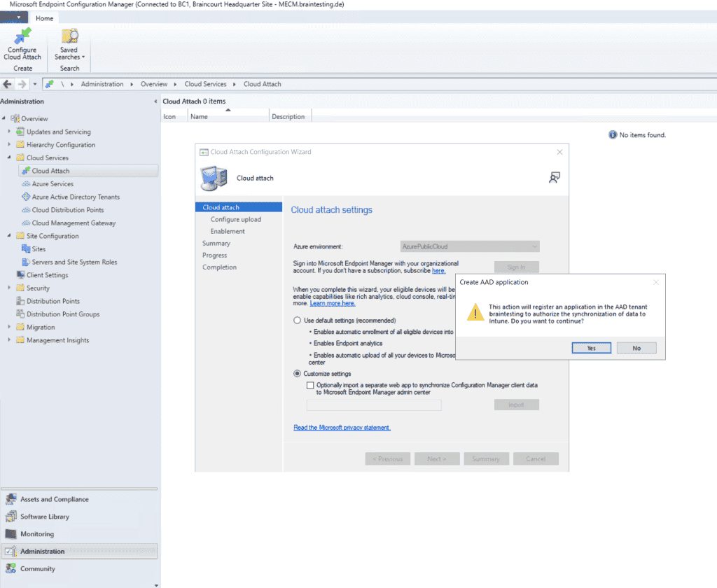Select the Customize settings radio button
717x588 pixels.
(295, 373)
